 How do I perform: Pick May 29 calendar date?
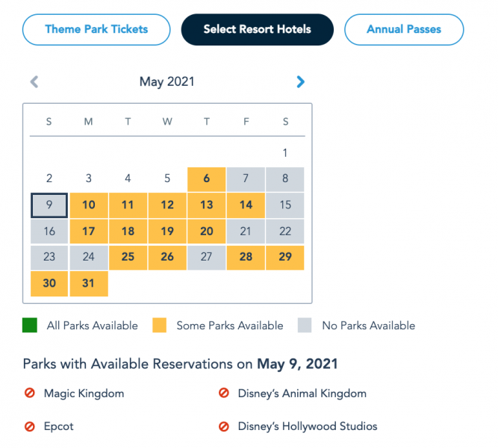pos(285,258)
